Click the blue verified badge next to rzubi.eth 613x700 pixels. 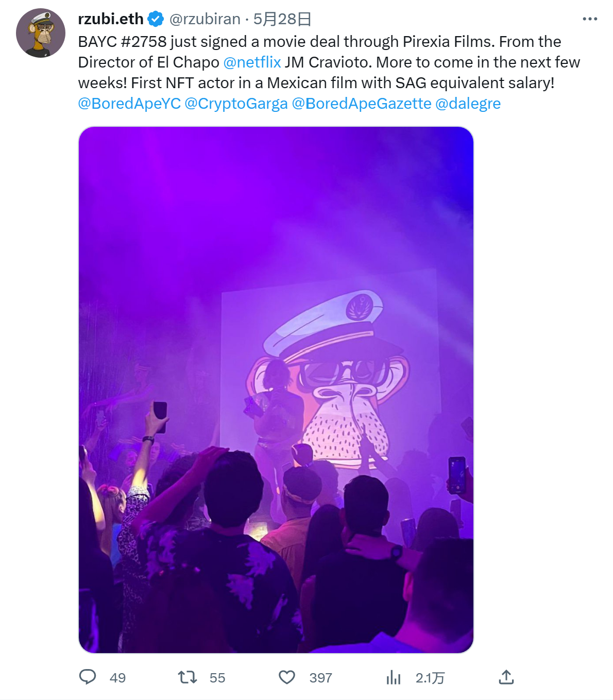coord(156,20)
